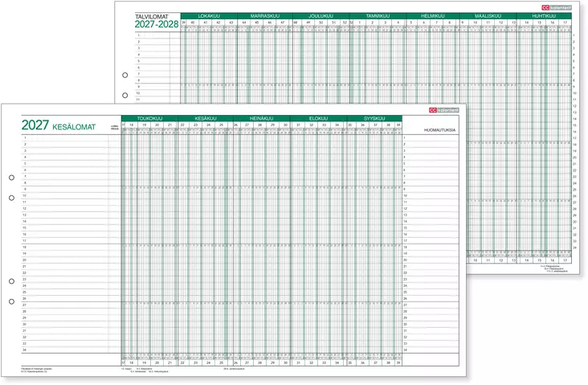Image resolution: width=588 pixels, height=385 pixels.
Task: Select the TOUKOKUU month header
Action: tap(149, 118)
